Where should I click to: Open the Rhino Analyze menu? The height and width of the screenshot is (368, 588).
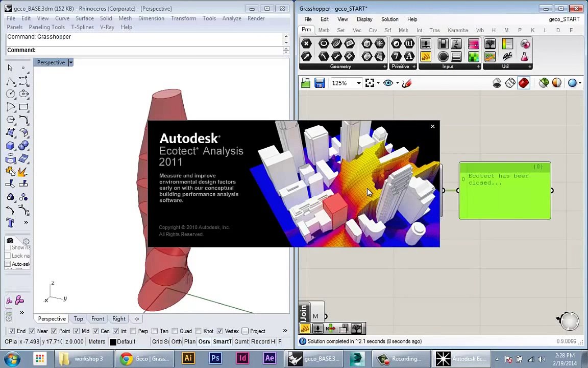(232, 18)
